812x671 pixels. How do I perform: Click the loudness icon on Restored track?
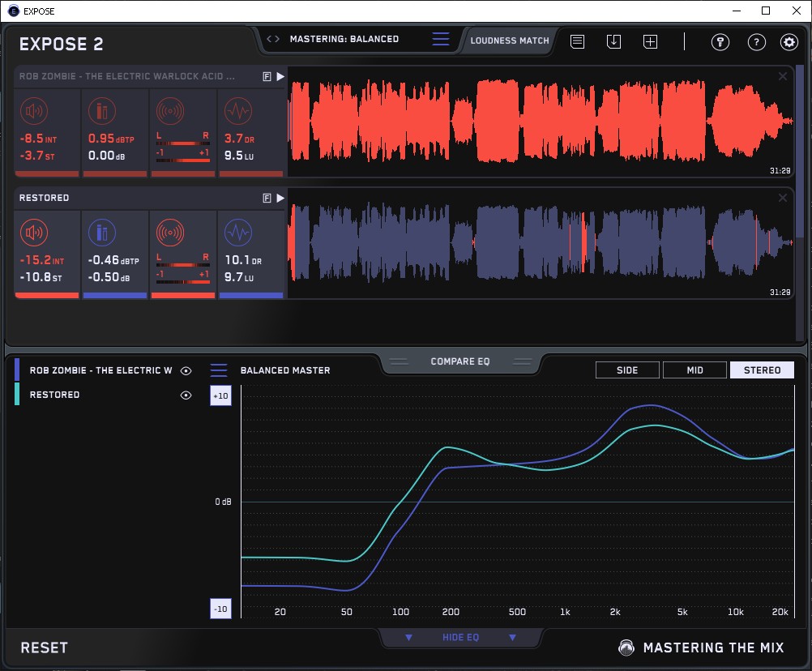tap(33, 233)
